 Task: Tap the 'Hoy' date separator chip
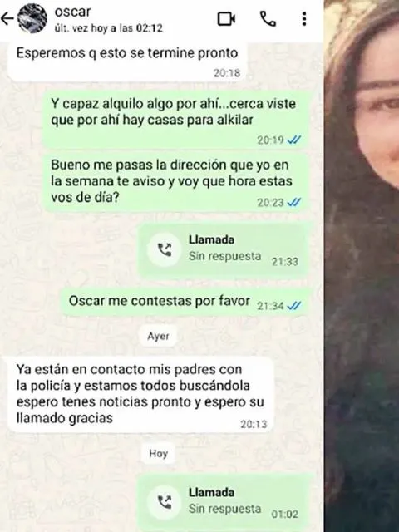click(x=158, y=453)
